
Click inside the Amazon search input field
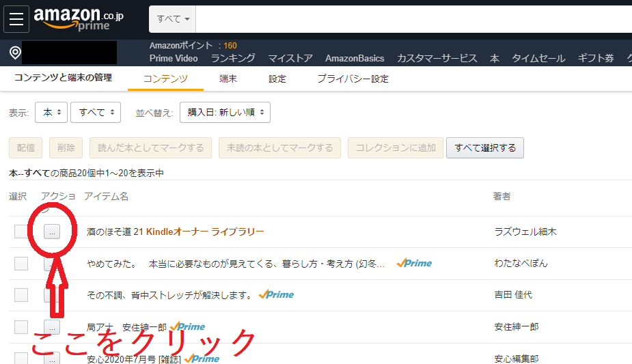[413, 19]
